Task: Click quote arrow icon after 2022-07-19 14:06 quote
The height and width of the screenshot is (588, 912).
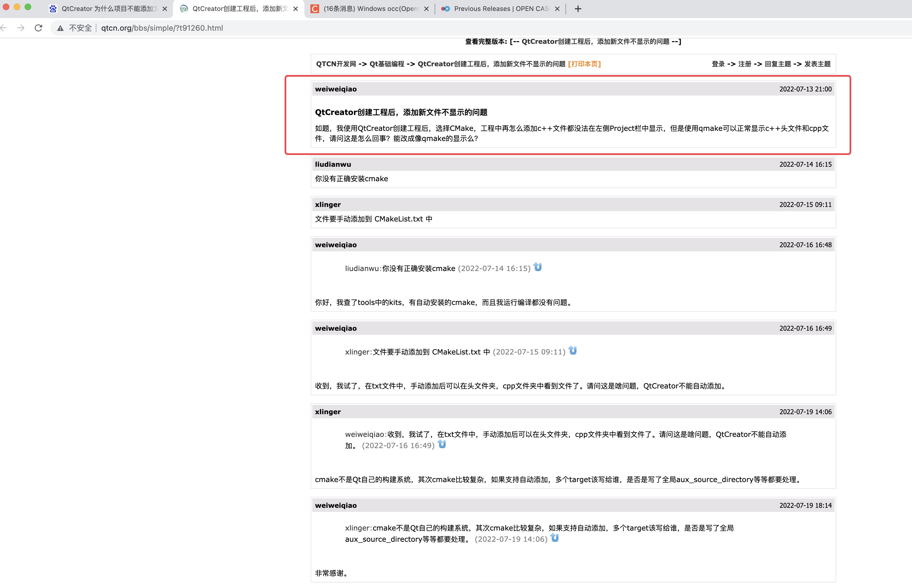Action: (x=554, y=538)
